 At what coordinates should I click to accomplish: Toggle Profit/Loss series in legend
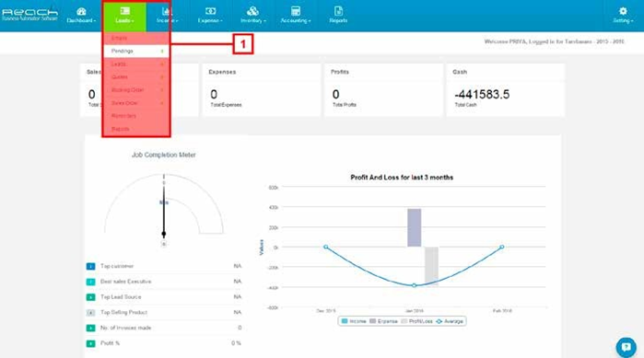pos(416,321)
